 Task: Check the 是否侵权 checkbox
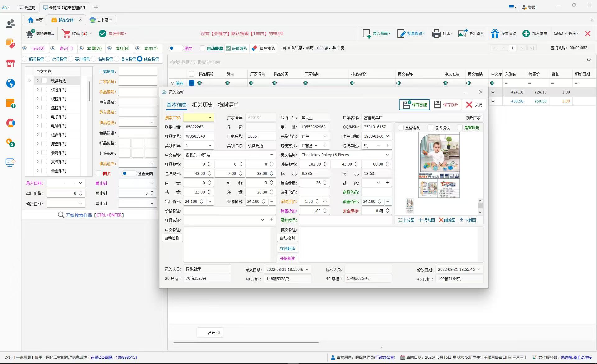coord(430,128)
